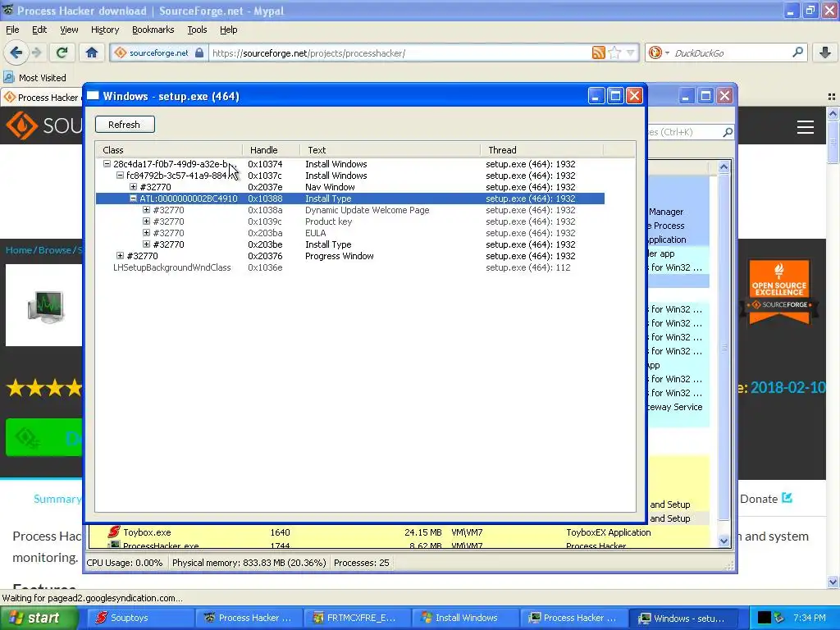Sort by the Thread column header

[x=541, y=150]
